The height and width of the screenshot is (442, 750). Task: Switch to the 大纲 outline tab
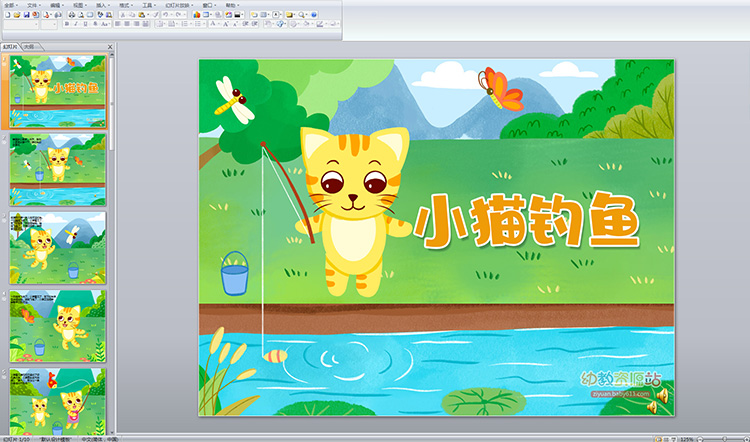click(29, 46)
